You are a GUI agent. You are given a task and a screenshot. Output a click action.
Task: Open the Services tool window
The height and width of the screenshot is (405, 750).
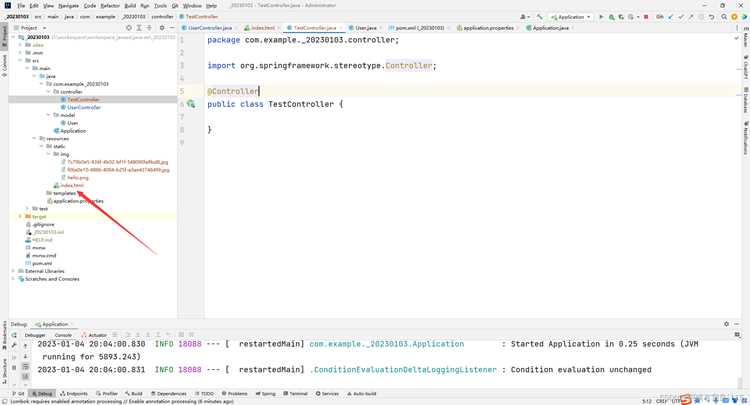click(x=327, y=394)
